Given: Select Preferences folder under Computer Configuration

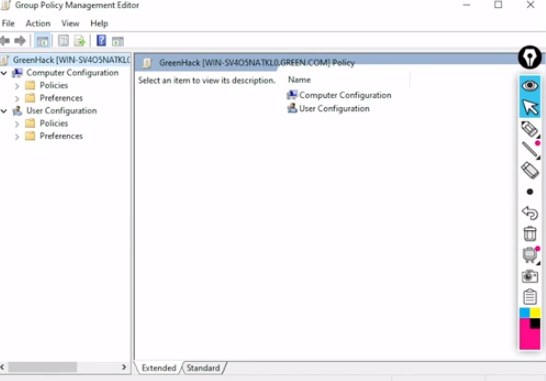Looking at the screenshot, I should click(61, 98).
